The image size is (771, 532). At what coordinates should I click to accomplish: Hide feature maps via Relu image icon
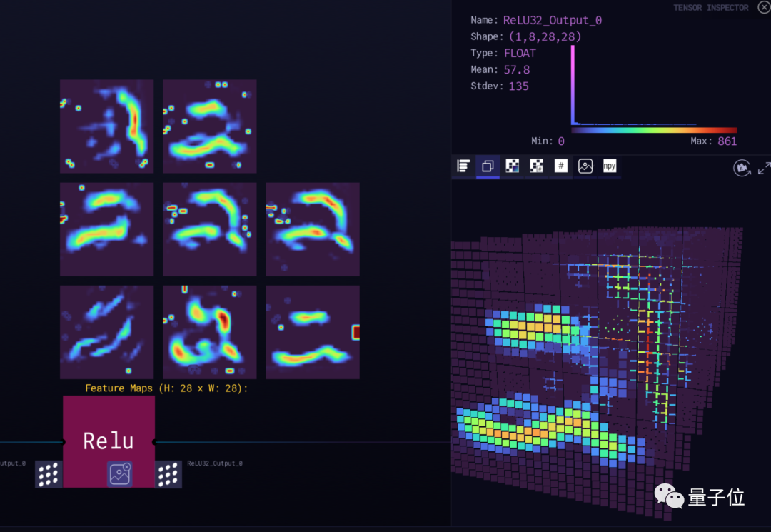[x=120, y=473]
